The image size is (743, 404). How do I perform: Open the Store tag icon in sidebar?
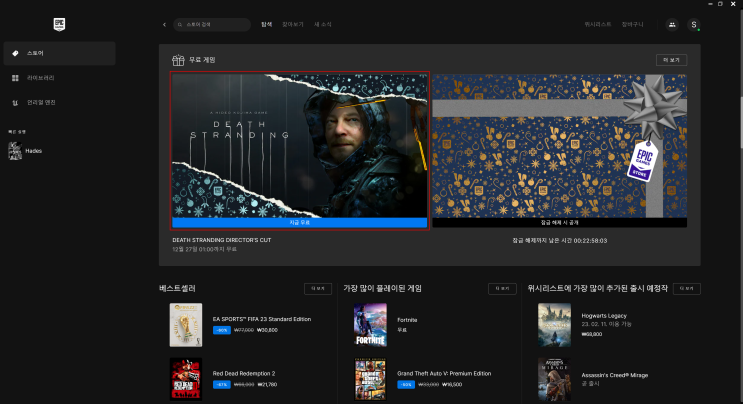[x=15, y=54]
